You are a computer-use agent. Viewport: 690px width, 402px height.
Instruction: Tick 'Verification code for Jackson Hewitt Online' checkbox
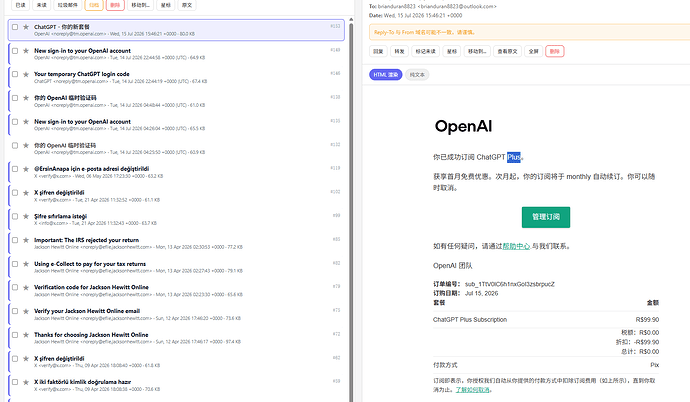(x=15, y=287)
